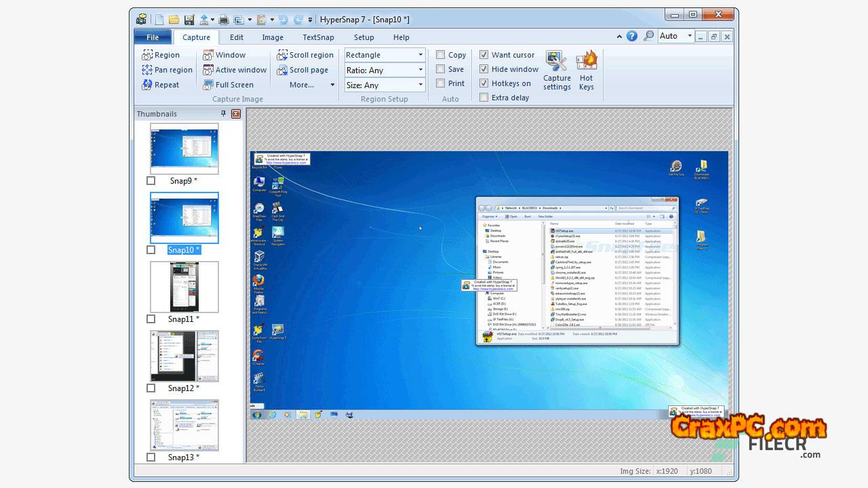Enable the Extra delay option

click(484, 98)
